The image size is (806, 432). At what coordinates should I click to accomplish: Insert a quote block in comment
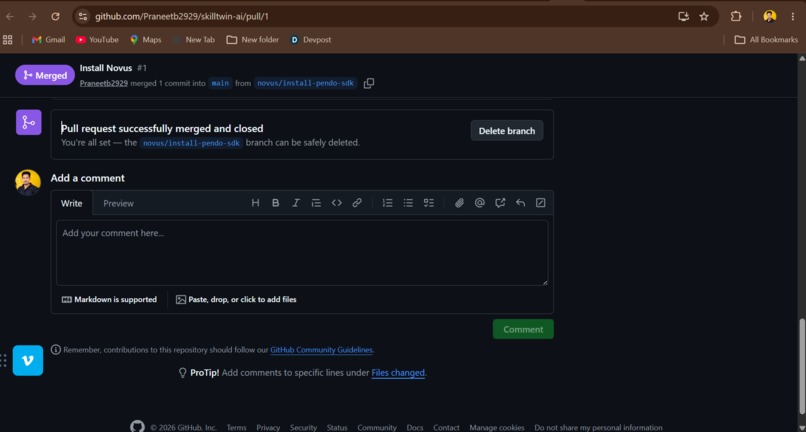pos(316,203)
